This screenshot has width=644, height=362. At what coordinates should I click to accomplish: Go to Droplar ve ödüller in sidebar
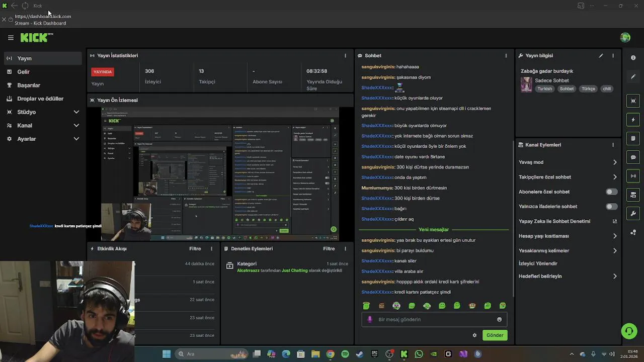click(x=43, y=99)
